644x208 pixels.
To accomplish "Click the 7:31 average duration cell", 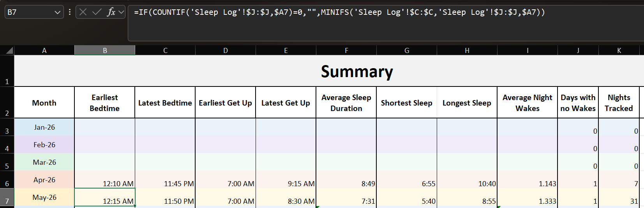I will pos(346,197).
